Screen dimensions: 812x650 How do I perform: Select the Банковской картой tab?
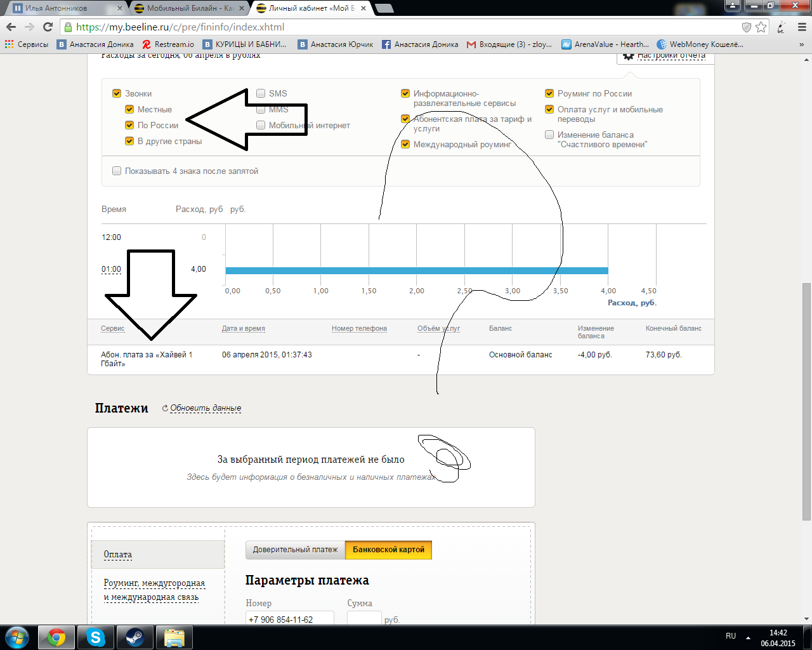[388, 550]
